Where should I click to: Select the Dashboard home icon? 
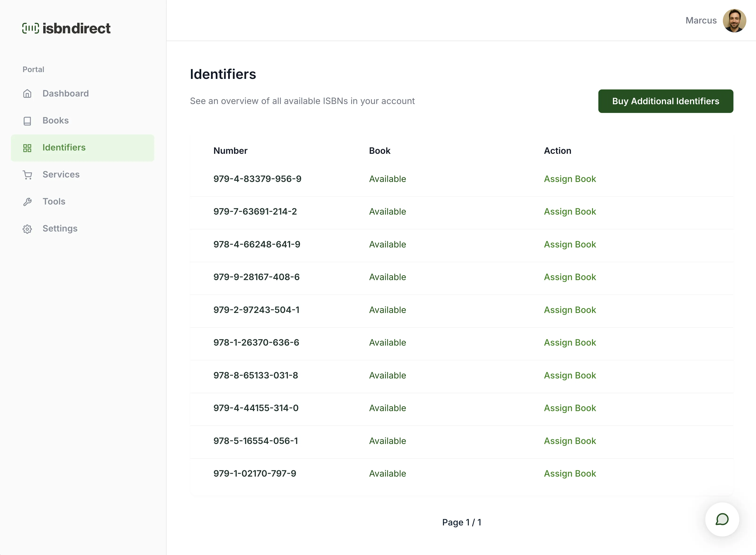pos(27,93)
